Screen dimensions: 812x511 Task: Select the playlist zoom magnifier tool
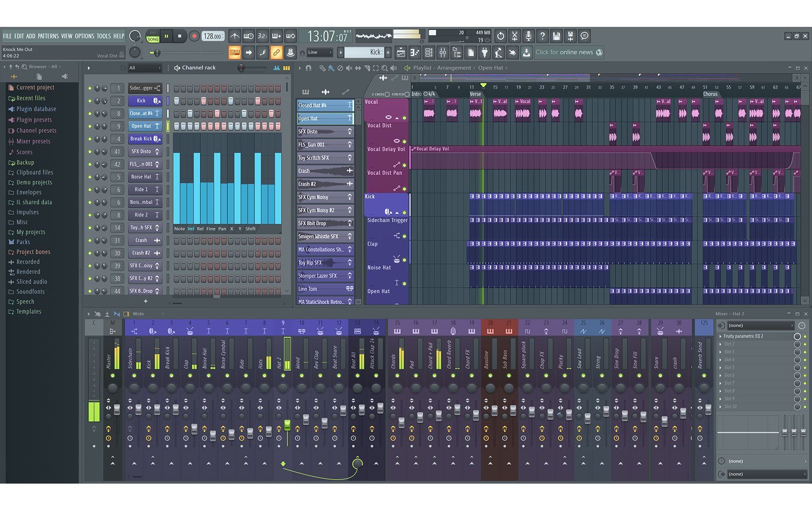[x=385, y=68]
